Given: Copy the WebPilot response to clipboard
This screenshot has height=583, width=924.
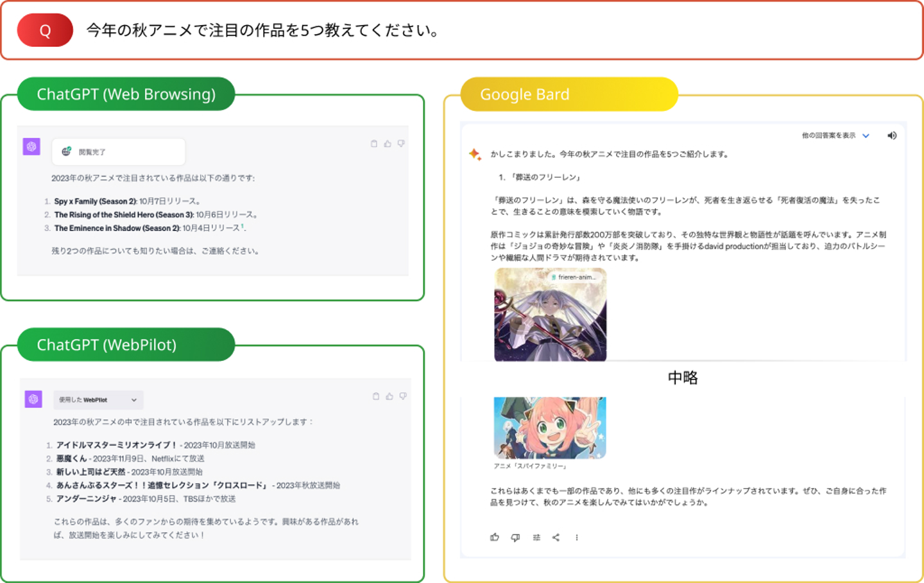Looking at the screenshot, I should pyautogui.click(x=376, y=396).
